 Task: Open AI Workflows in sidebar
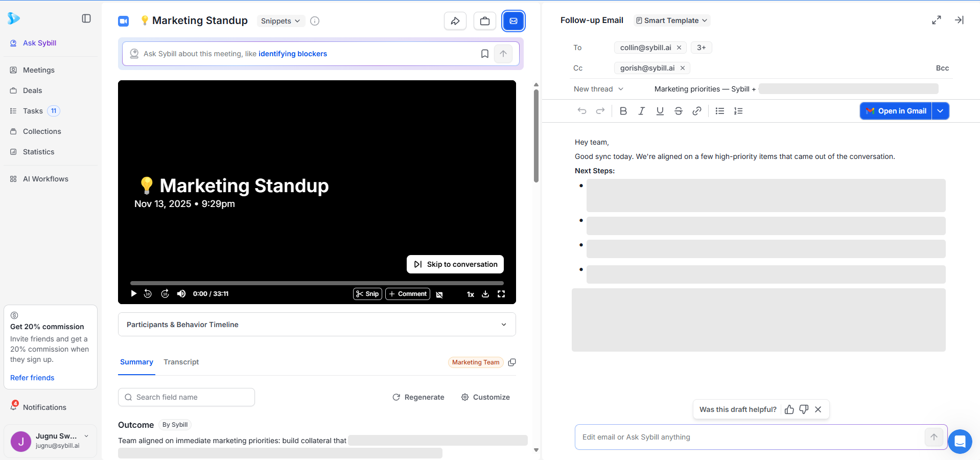point(45,179)
